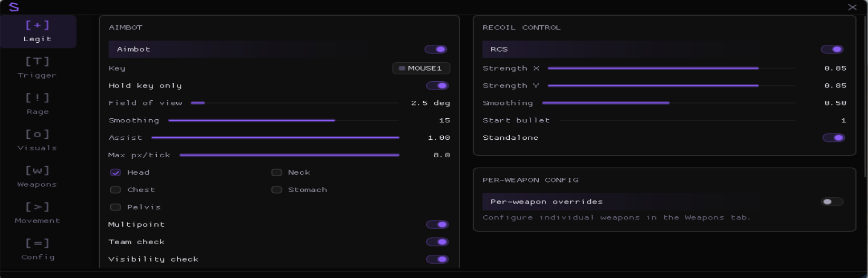
Task: Turn off the Multipoint switch
Action: click(437, 225)
